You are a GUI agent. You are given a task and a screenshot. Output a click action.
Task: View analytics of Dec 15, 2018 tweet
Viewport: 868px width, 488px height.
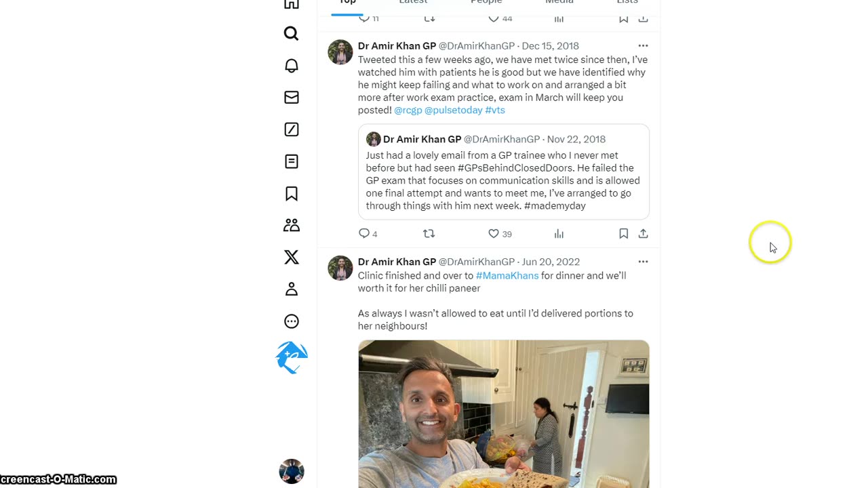point(559,234)
